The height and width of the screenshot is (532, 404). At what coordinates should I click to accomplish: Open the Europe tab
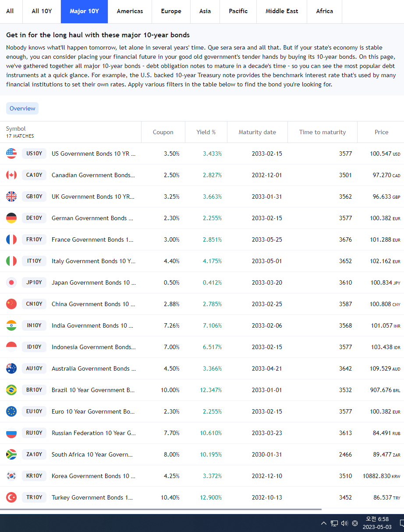[171, 11]
